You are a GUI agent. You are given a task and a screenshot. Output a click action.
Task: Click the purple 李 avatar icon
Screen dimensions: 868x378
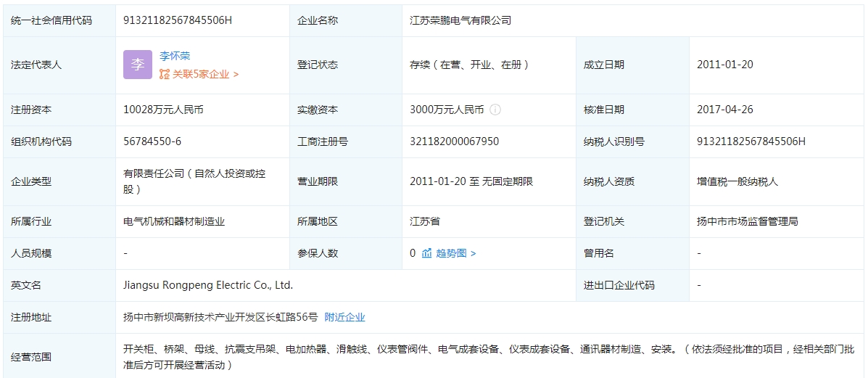click(x=137, y=65)
